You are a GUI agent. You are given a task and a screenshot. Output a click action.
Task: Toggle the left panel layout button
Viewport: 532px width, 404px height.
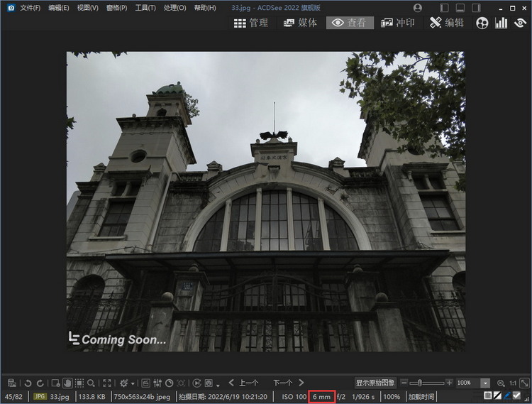click(444, 8)
